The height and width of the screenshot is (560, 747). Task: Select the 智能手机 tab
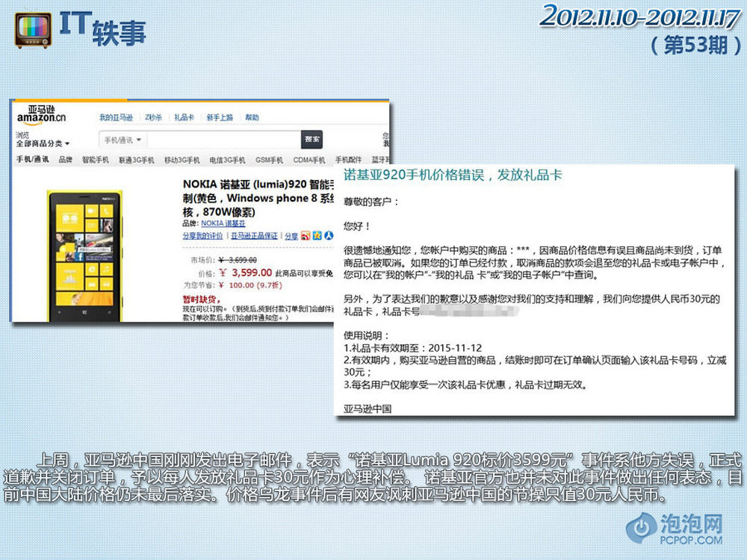(x=96, y=160)
